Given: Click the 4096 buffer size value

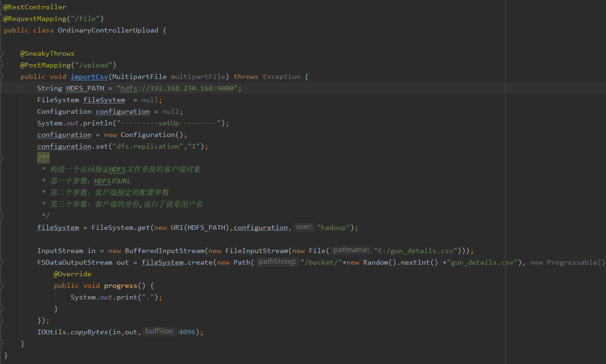Looking at the screenshot, I should click(x=187, y=332).
